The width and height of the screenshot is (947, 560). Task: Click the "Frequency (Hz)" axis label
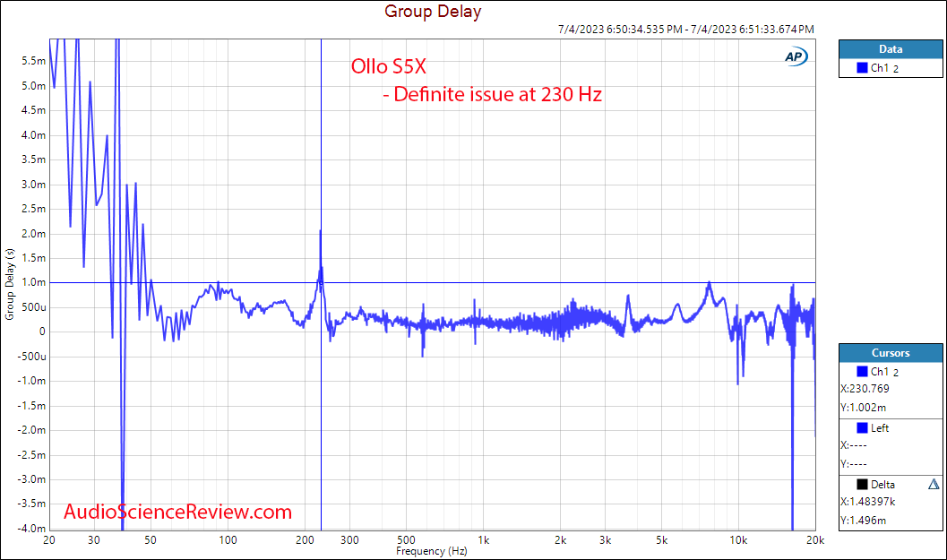tap(432, 551)
